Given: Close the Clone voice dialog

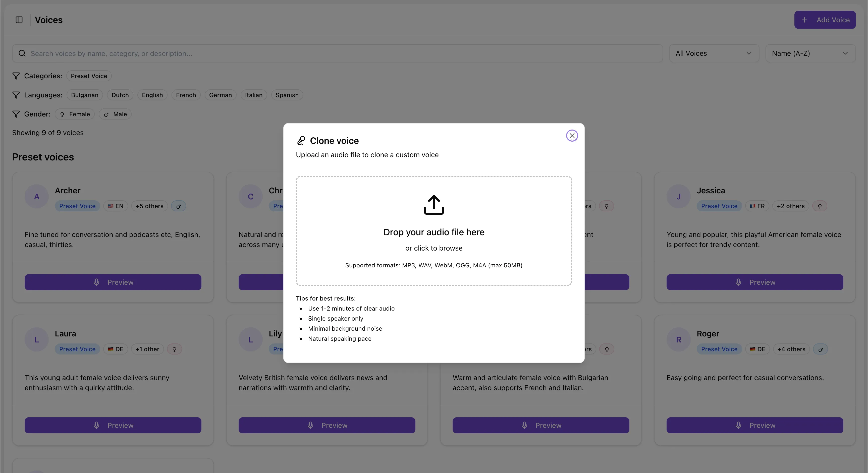Looking at the screenshot, I should (572, 136).
